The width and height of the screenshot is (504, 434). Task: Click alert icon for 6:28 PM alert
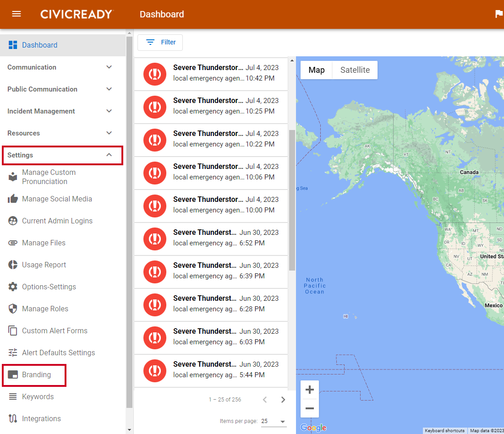pyautogui.click(x=155, y=305)
